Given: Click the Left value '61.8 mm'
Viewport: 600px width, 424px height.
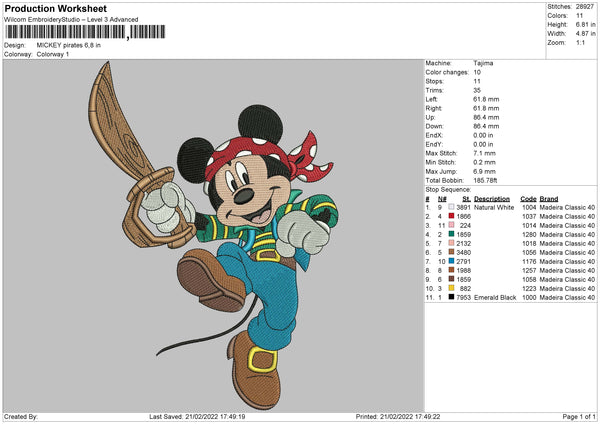Looking at the screenshot, I should pos(486,99).
